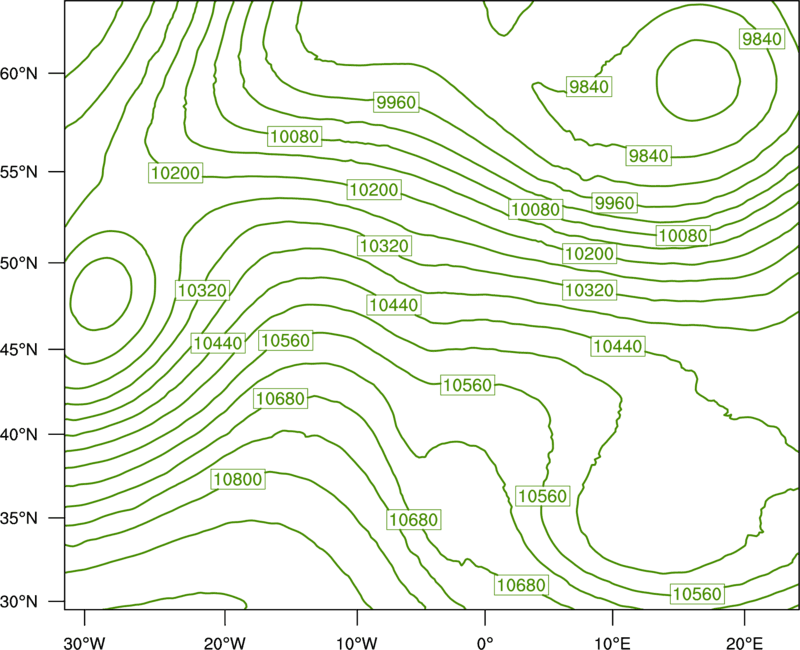Click the 10680 label closest to the longitude axis
Image resolution: width=800 pixels, height=650 pixels.
pyautogui.click(x=521, y=585)
